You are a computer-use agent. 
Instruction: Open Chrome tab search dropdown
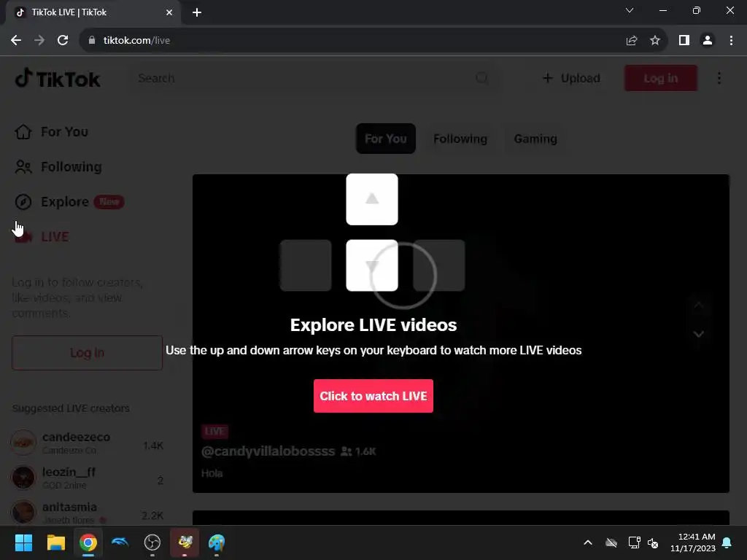pyautogui.click(x=630, y=10)
